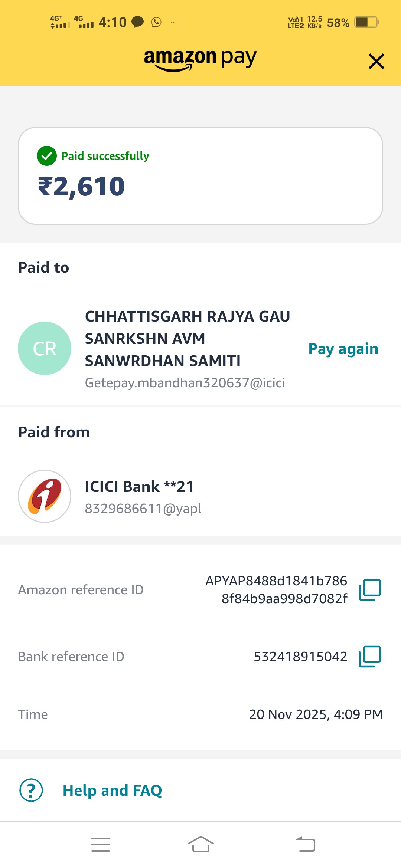Open Help and FAQ link
This screenshot has width=401, height=868.
(112, 790)
